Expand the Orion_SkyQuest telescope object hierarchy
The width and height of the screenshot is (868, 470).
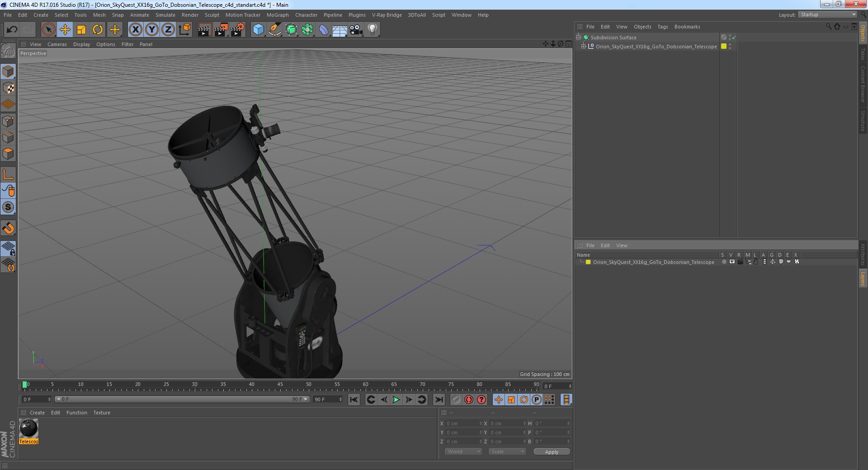click(584, 46)
